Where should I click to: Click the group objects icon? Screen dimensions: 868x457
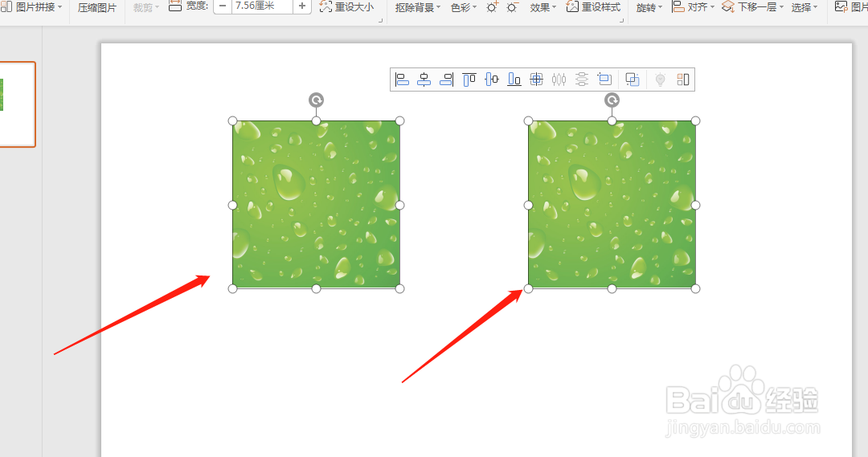(x=633, y=80)
